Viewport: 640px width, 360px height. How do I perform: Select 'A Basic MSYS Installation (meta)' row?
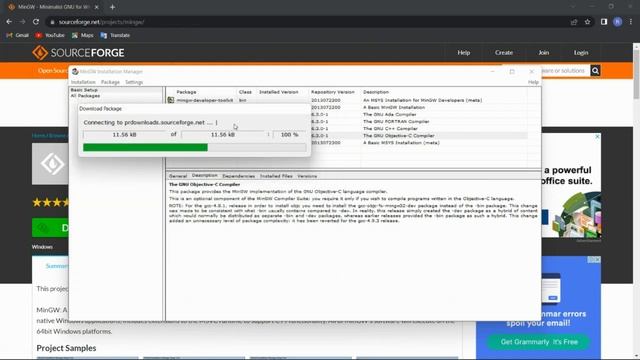coord(418,143)
